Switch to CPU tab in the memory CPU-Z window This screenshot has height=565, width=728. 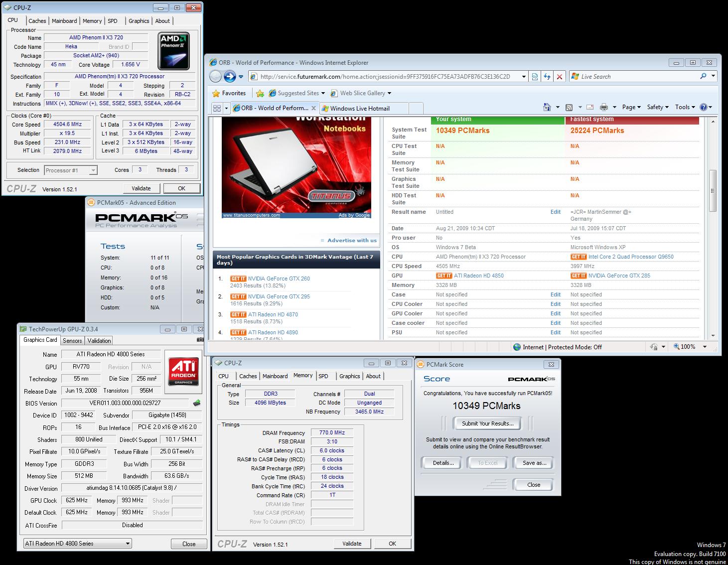[224, 376]
